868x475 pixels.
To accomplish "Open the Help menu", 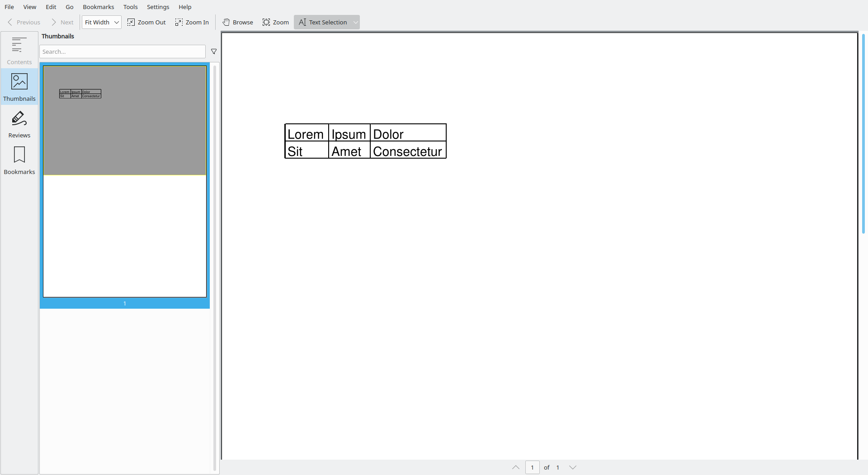I will coord(185,7).
